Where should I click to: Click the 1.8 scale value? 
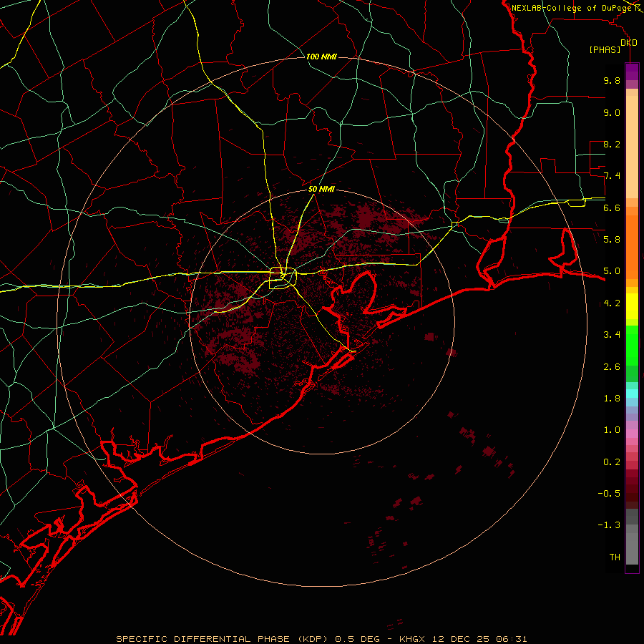(x=612, y=398)
